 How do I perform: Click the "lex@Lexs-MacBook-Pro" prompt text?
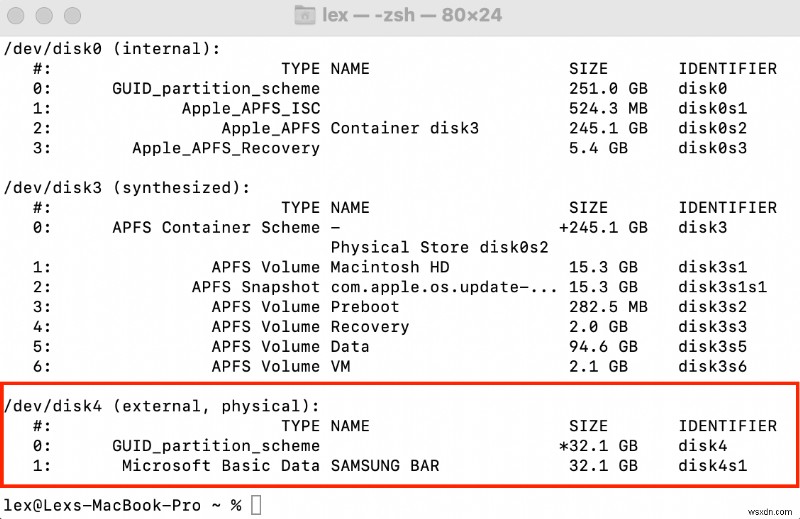tap(102, 505)
